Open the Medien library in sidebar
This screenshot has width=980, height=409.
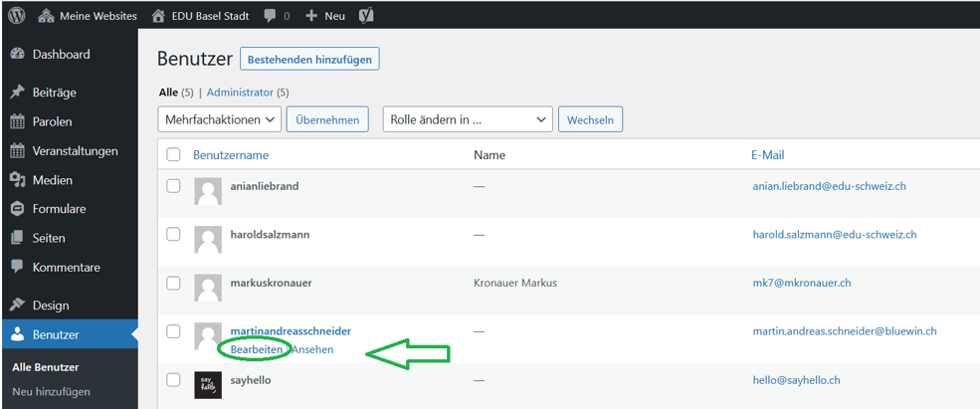click(x=52, y=180)
